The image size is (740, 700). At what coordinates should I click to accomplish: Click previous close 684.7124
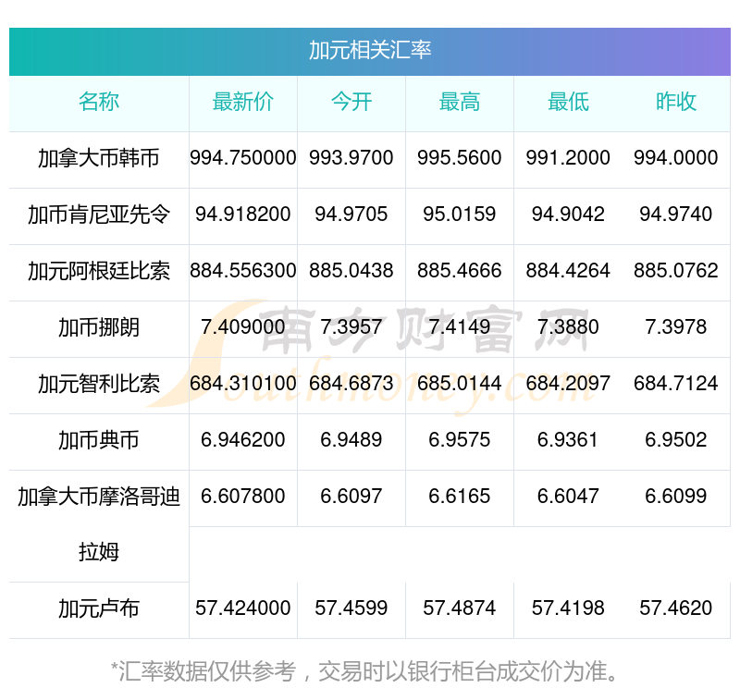pos(676,384)
